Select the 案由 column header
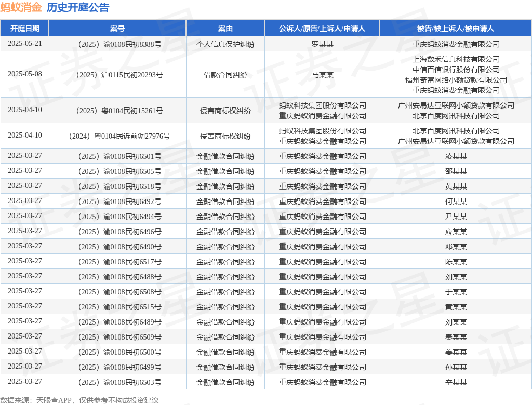 225,29
